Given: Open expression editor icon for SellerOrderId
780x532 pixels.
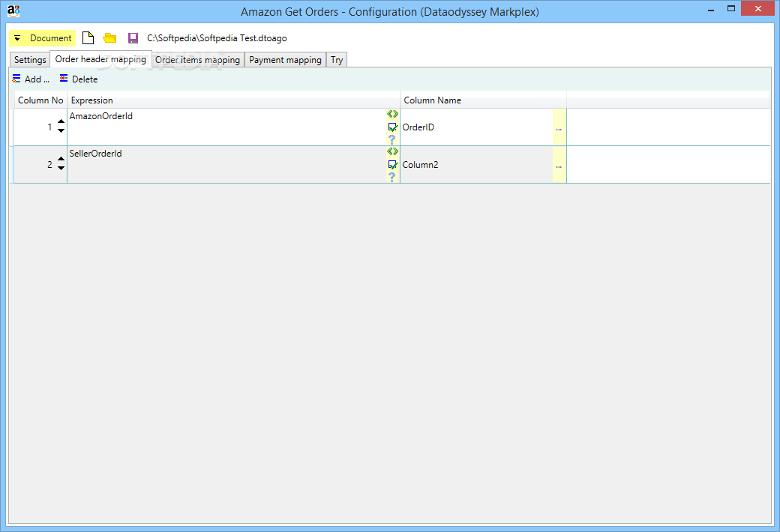Looking at the screenshot, I should point(392,151).
